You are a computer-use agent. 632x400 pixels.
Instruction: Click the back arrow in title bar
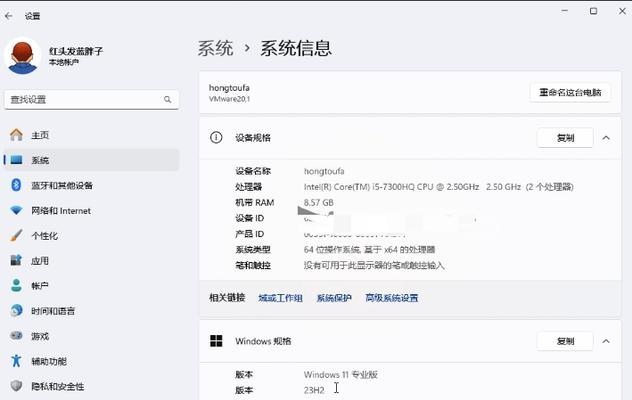coord(9,16)
